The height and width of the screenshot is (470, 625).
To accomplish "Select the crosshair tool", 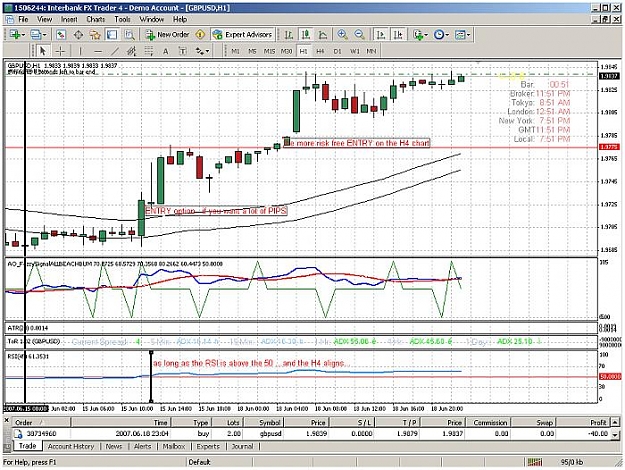I will 60,51.
